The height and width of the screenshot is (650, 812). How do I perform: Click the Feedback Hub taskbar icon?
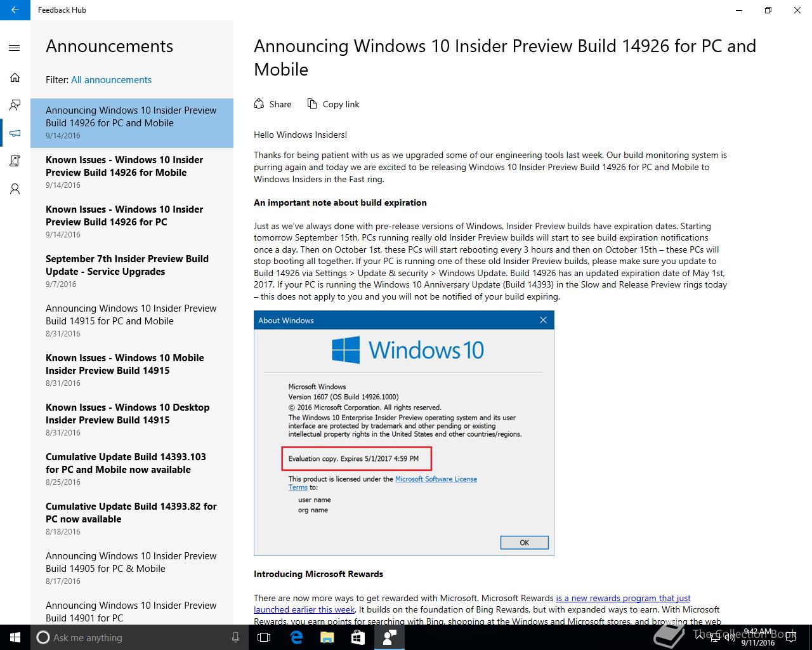pyautogui.click(x=389, y=637)
